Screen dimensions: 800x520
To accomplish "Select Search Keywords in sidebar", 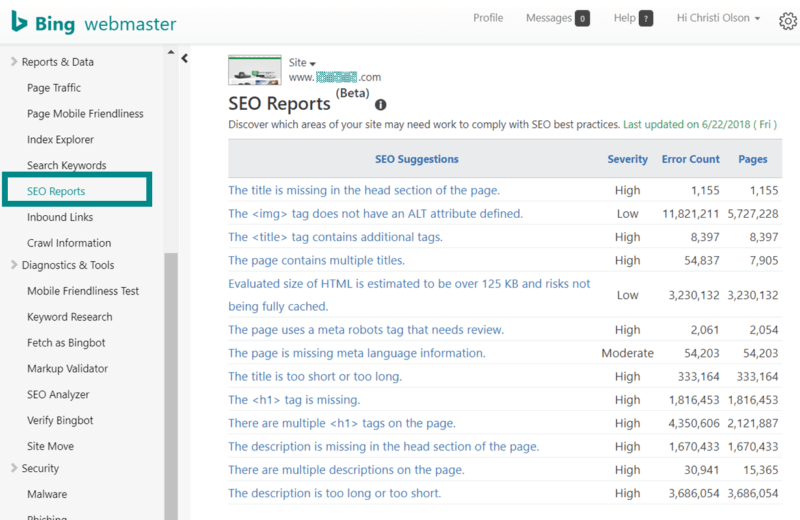I will [x=66, y=165].
